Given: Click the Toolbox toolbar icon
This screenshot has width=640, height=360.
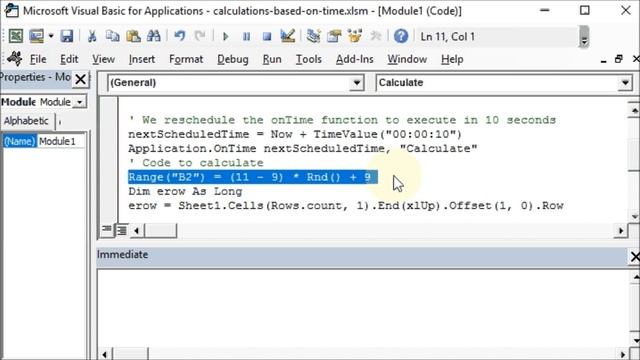Looking at the screenshot, I should (x=376, y=36).
